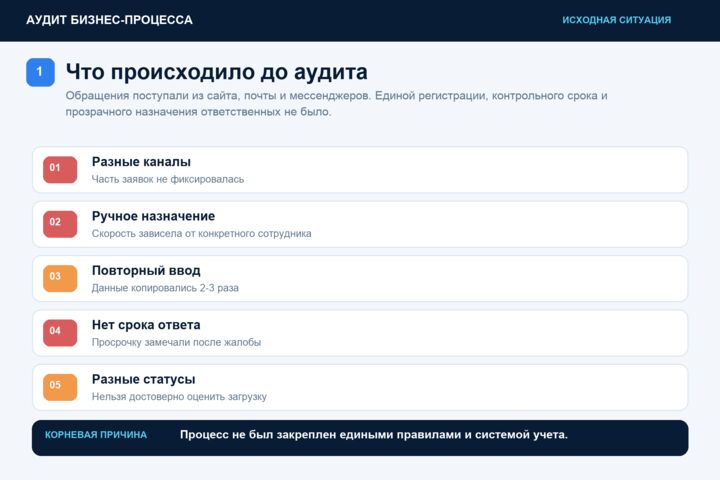The height and width of the screenshot is (480, 720).
Task: Click the text "Часть заявок не фиксировалась"
Action: coord(168,179)
